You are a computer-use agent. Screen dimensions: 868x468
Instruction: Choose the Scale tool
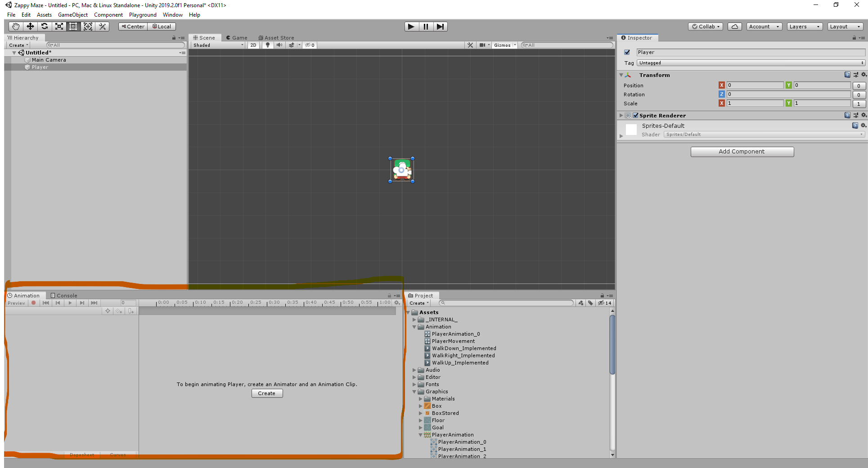pyautogui.click(x=59, y=27)
